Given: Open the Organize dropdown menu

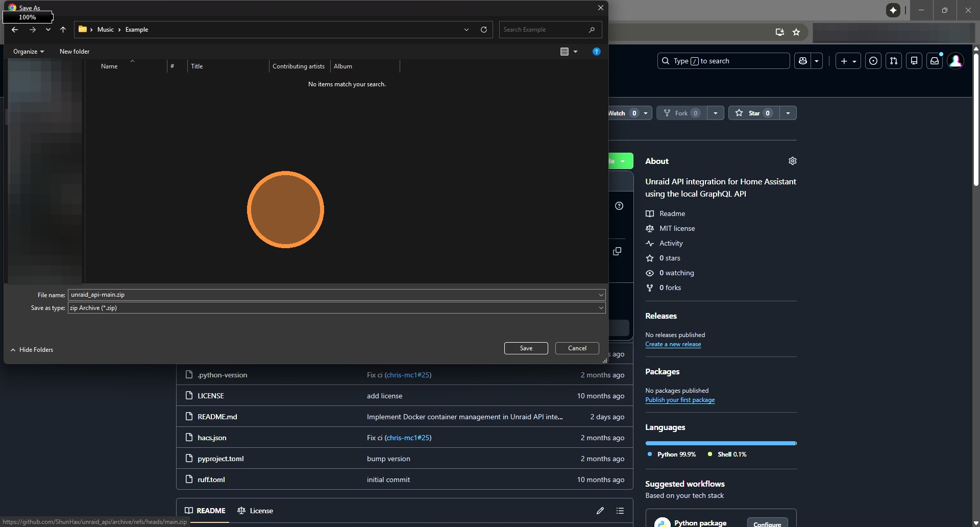Looking at the screenshot, I should tap(29, 52).
